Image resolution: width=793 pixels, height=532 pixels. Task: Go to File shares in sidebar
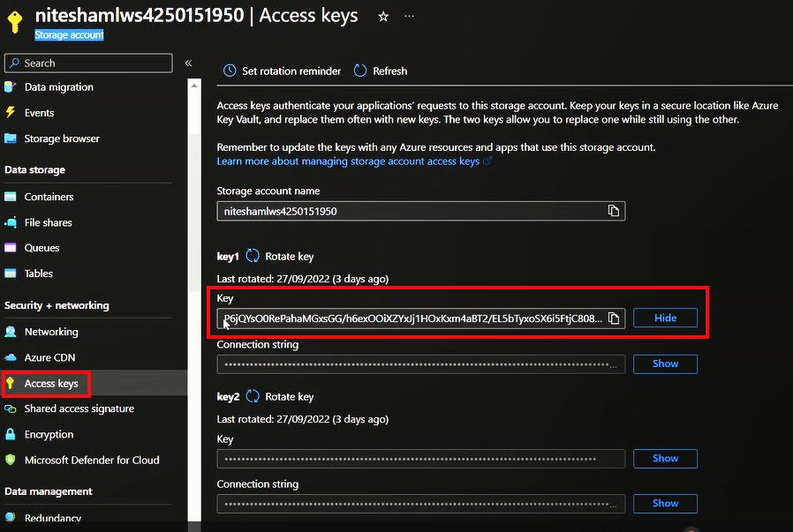point(48,222)
